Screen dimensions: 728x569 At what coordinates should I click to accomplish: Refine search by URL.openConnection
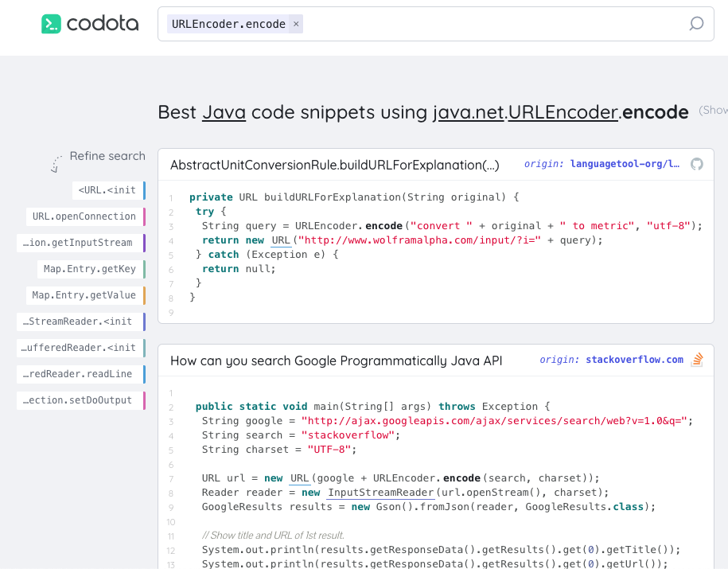(84, 216)
